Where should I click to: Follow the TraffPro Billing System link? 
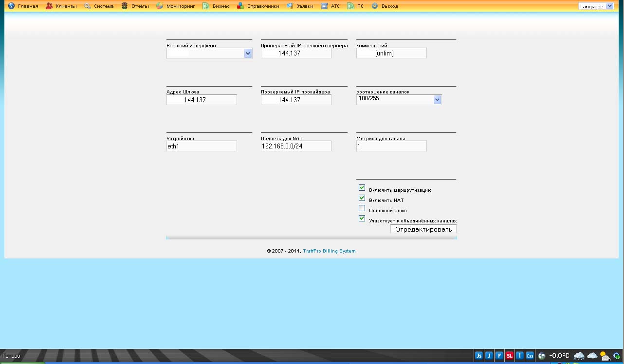pos(329,251)
